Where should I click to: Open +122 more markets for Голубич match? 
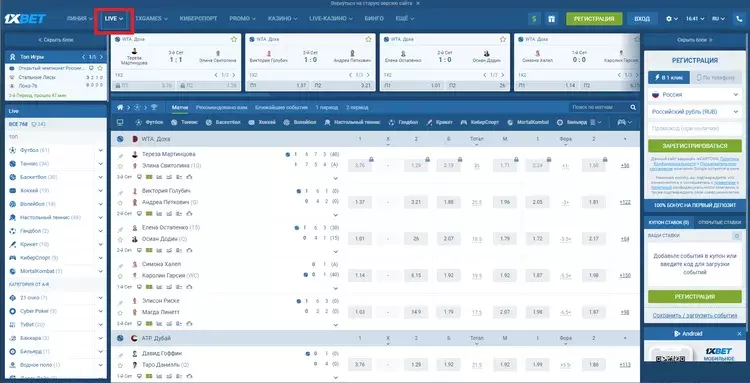[625, 202]
